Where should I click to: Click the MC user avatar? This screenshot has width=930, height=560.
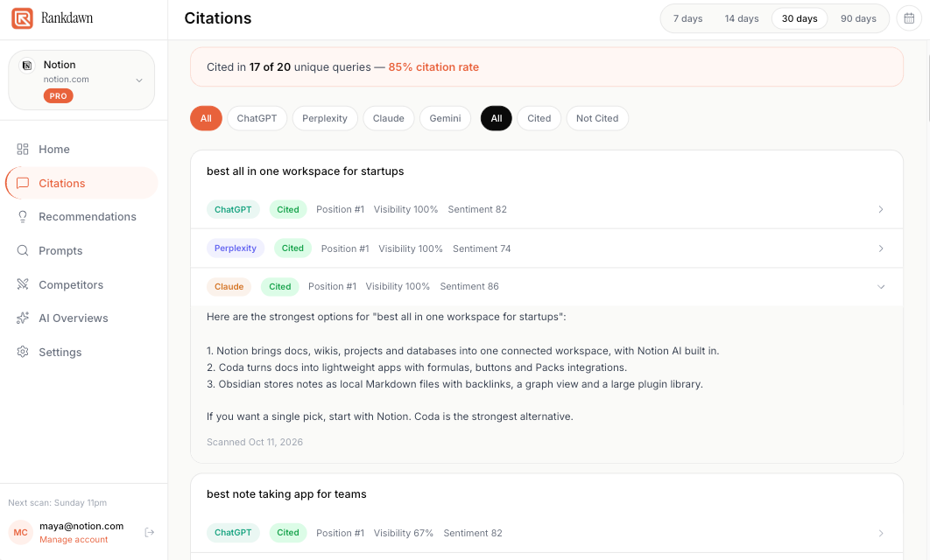point(21,533)
